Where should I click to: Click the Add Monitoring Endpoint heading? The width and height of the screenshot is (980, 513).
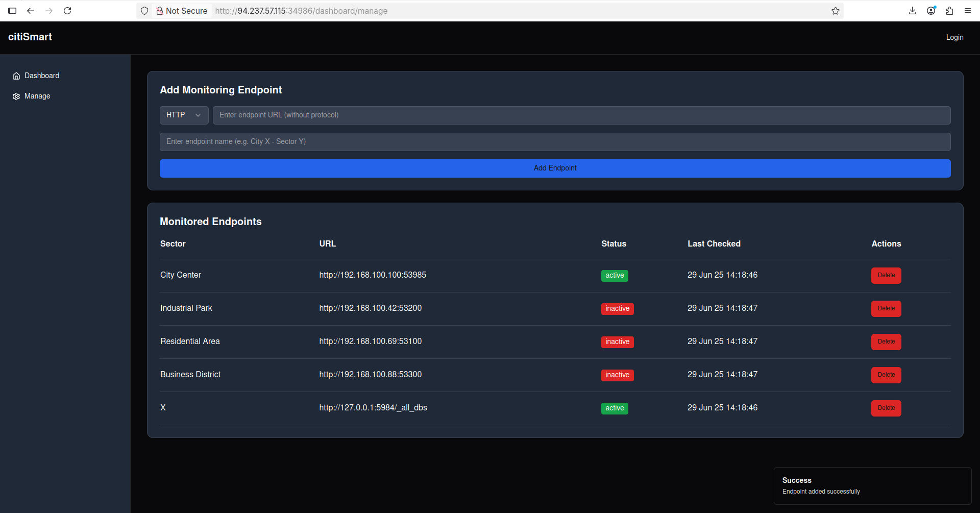pos(220,90)
